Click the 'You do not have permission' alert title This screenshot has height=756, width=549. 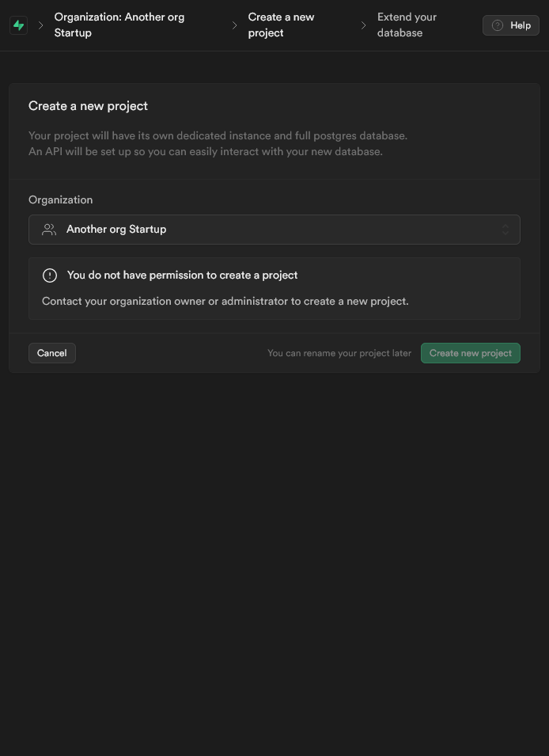point(182,275)
